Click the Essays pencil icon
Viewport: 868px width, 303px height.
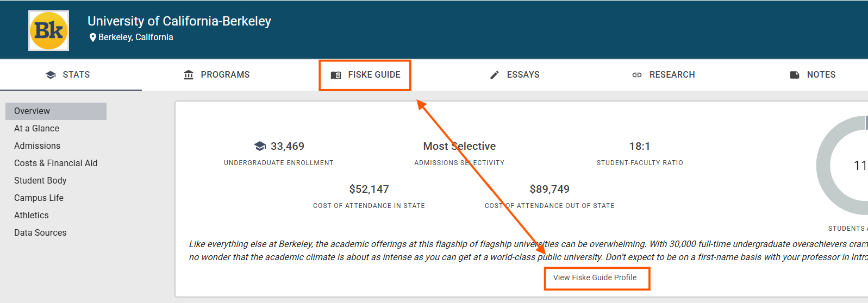495,75
